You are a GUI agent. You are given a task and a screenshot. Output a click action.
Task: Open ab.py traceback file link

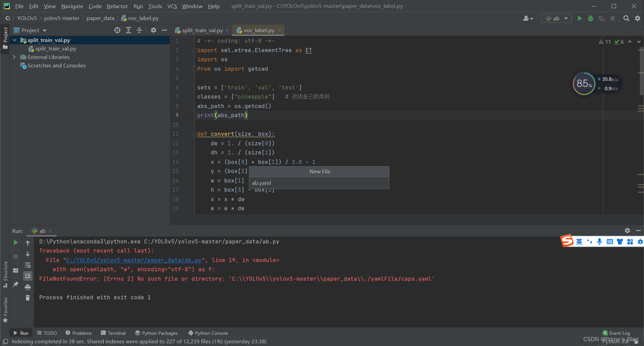134,260
